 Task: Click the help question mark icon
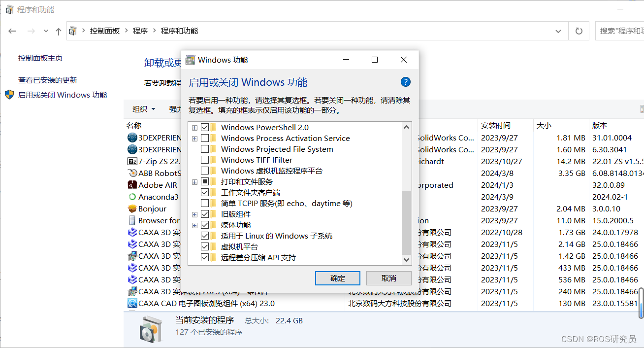pos(406,82)
